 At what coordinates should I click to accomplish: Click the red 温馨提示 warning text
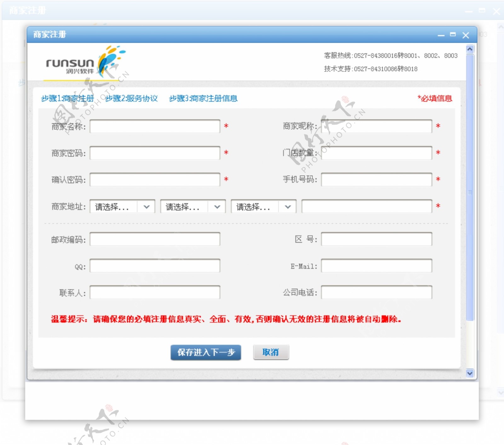[226, 319]
